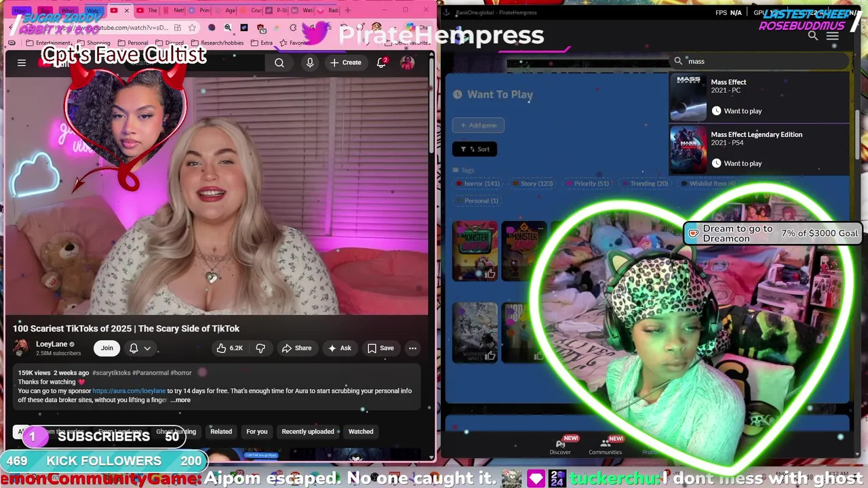The image size is (868, 488).
Task: Select the Related filter chip
Action: click(221, 432)
